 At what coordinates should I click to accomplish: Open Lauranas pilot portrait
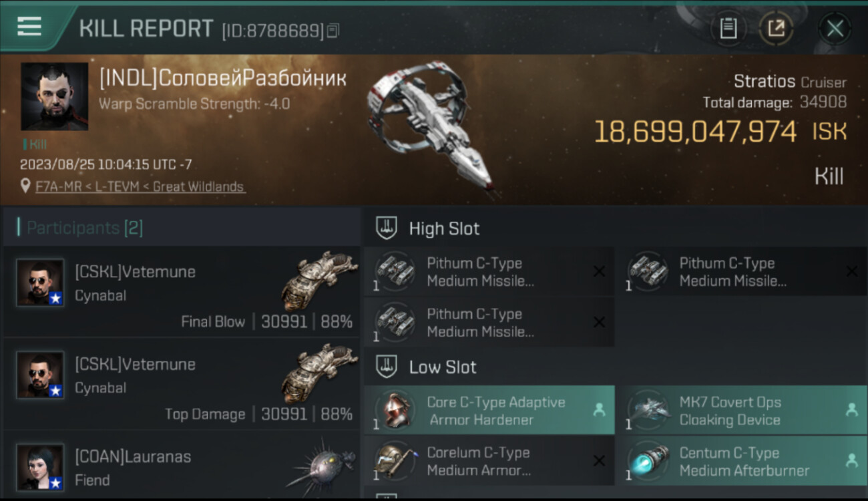click(x=40, y=467)
